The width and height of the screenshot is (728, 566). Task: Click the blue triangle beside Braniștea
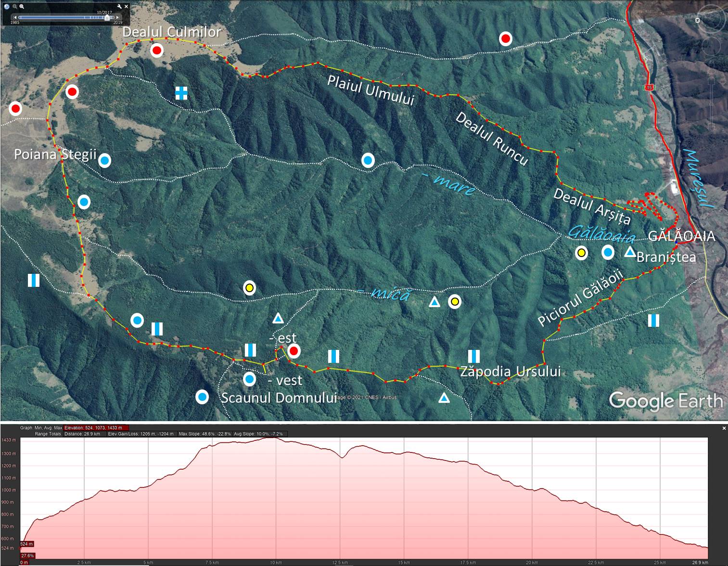pos(630,252)
